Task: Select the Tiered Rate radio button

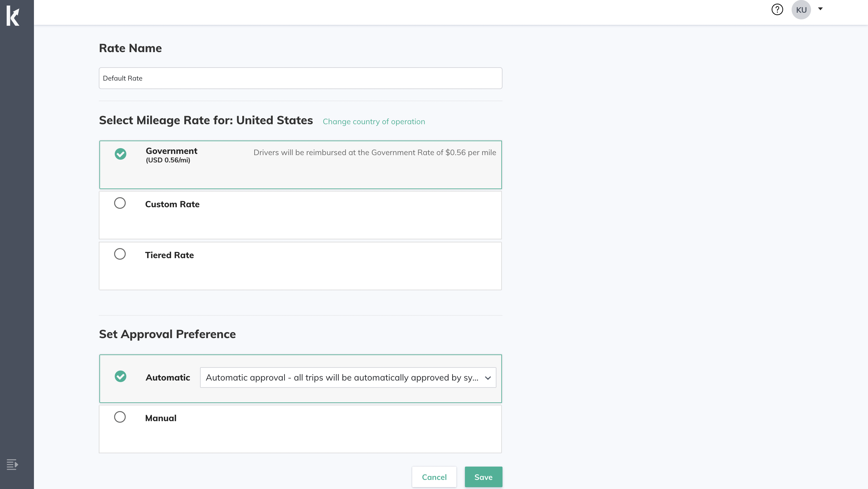Action: (120, 254)
